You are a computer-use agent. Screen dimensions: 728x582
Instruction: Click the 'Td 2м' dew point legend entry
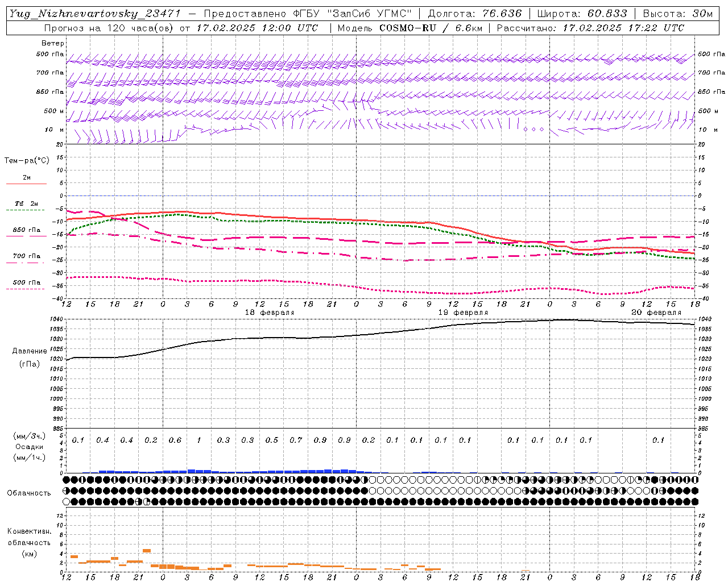(x=26, y=203)
